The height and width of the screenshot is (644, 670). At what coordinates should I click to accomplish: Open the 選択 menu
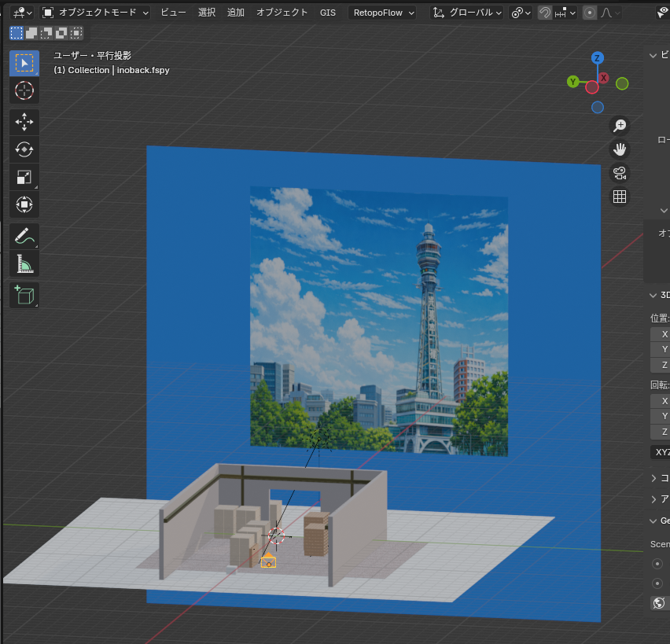coord(207,13)
